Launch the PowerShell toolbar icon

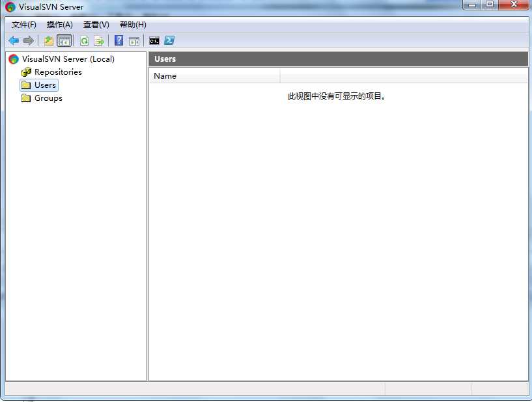pos(169,41)
